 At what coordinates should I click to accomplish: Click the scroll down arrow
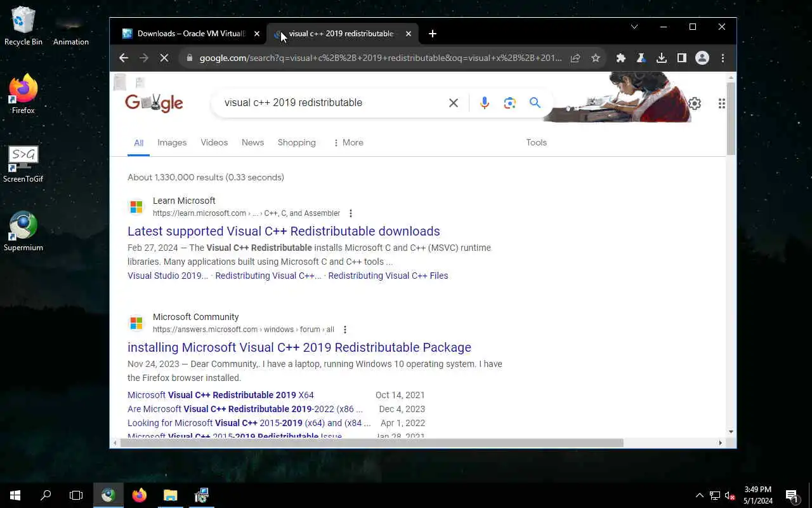tap(731, 432)
